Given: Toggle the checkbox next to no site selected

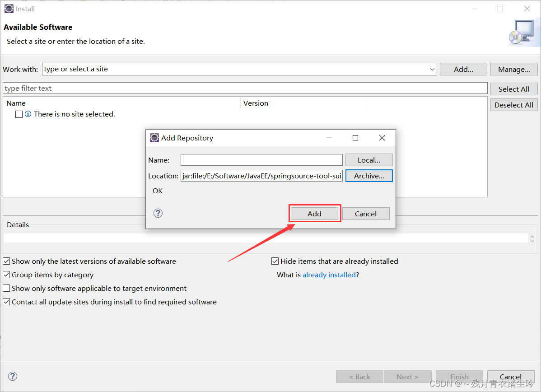Looking at the screenshot, I should click(19, 114).
